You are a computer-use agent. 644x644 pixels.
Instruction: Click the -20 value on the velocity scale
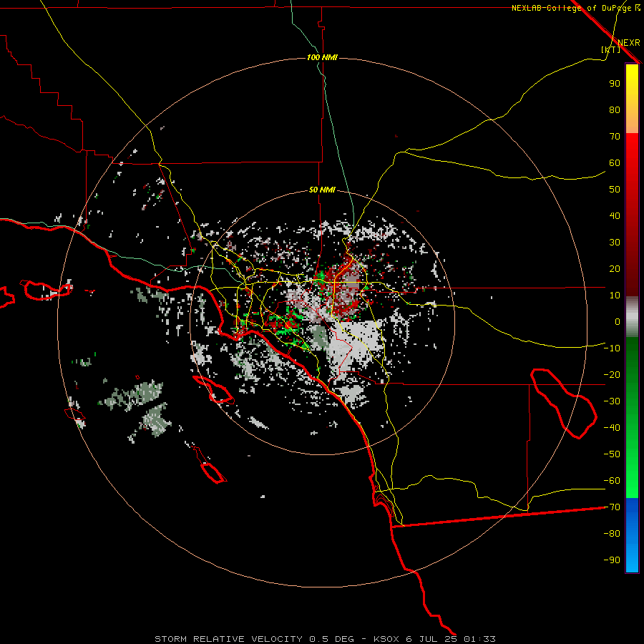[x=612, y=374]
